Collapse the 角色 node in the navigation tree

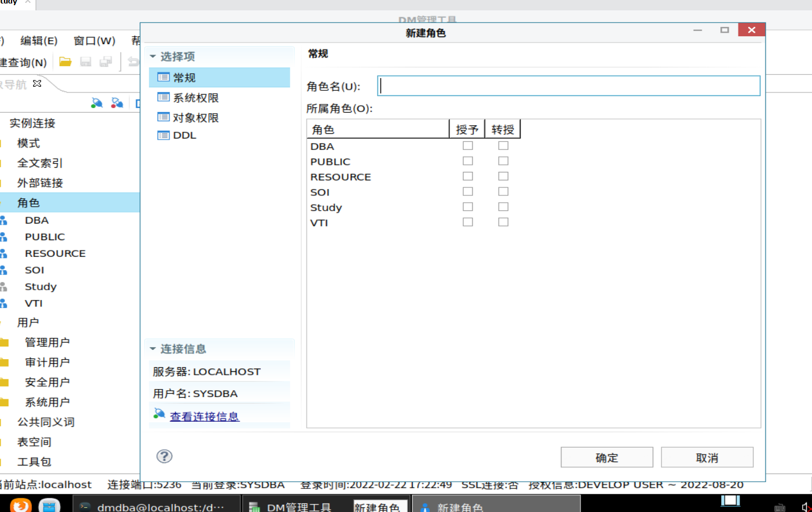click(x=29, y=202)
